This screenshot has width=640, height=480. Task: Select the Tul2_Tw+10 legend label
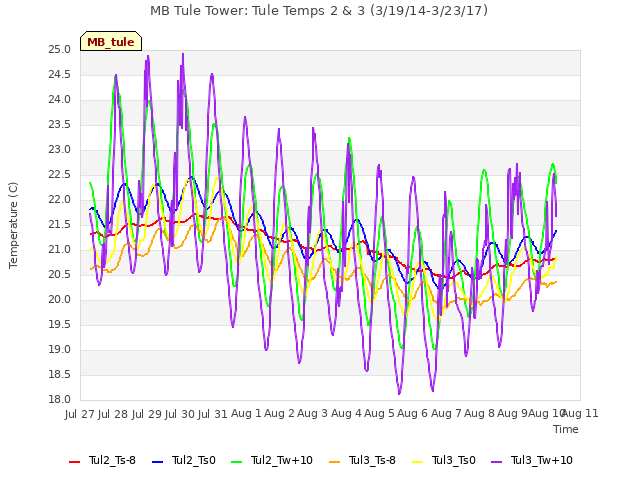click(282, 460)
